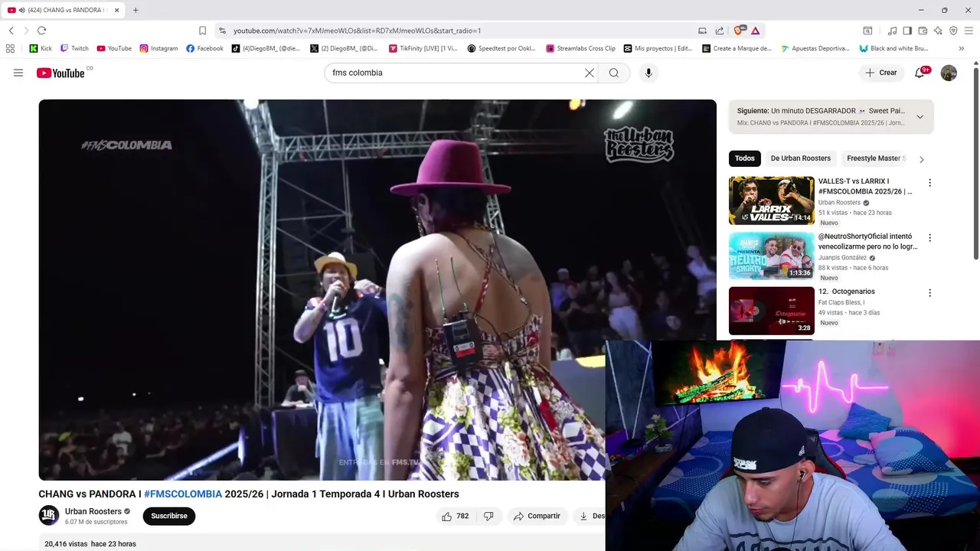The image size is (980, 551).
Task: Share this page from the address bar
Action: tap(720, 31)
